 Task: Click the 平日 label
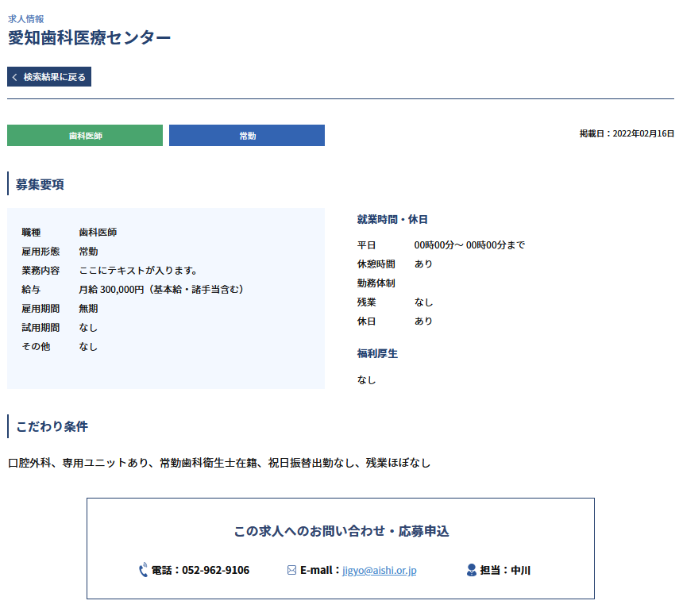(x=367, y=245)
